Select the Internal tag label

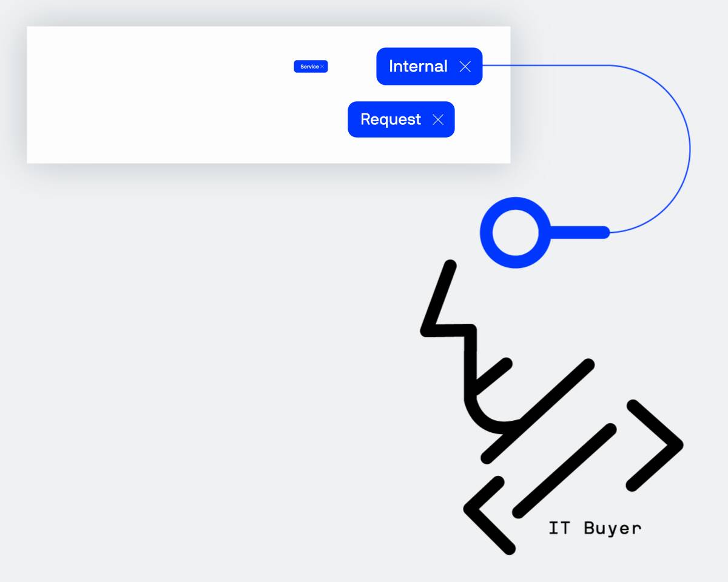418,67
